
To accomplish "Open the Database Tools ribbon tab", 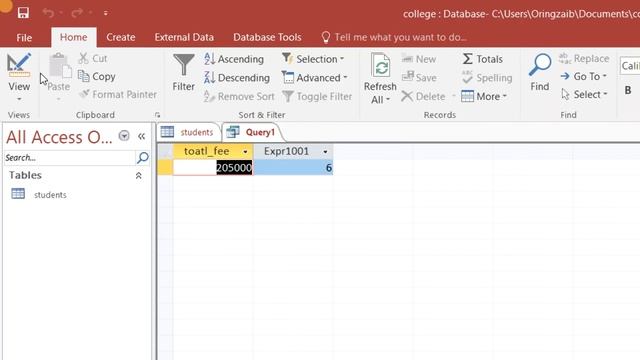I will point(267,37).
